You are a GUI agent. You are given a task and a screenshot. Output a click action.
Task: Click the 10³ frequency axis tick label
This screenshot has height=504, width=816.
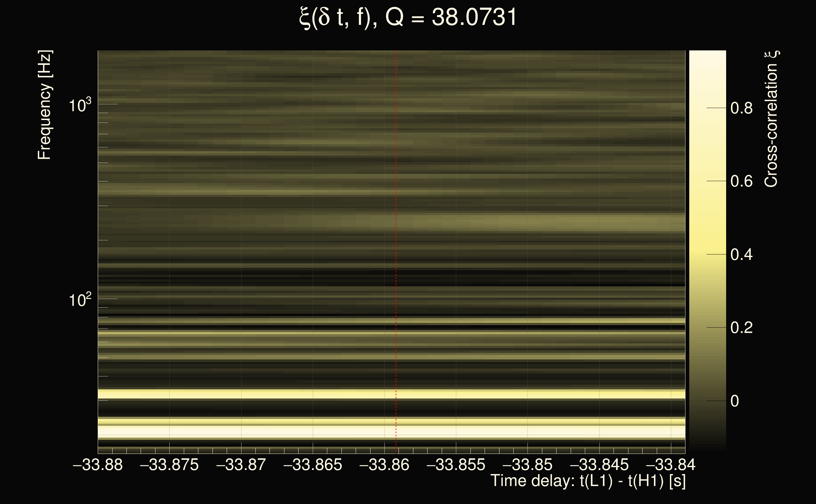(x=80, y=106)
